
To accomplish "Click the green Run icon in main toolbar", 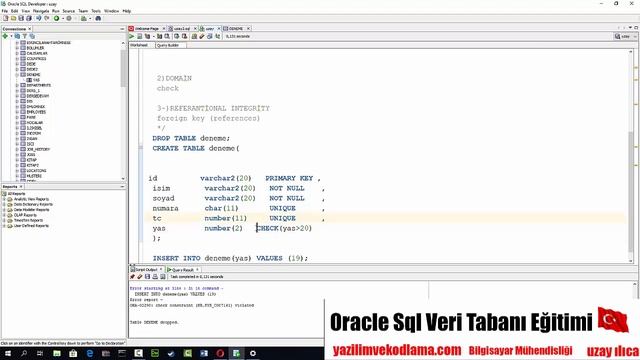I will [57, 18].
